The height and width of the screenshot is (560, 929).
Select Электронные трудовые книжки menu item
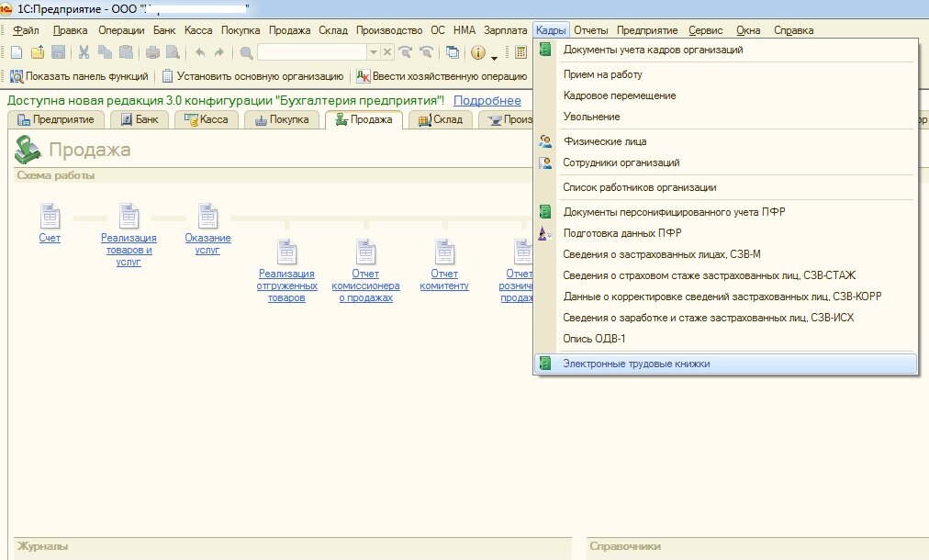[726, 364]
